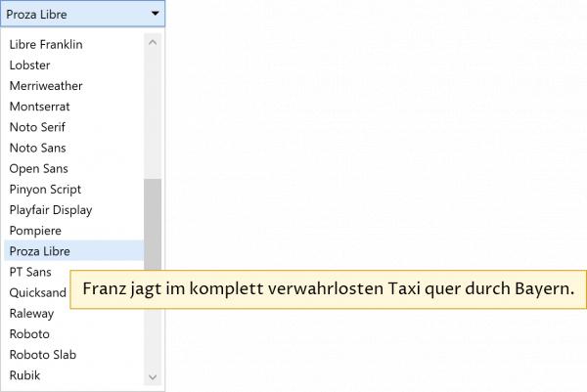Select Noto Sans font entry
Screen dimensions: 587x392
pyautogui.click(x=37, y=148)
